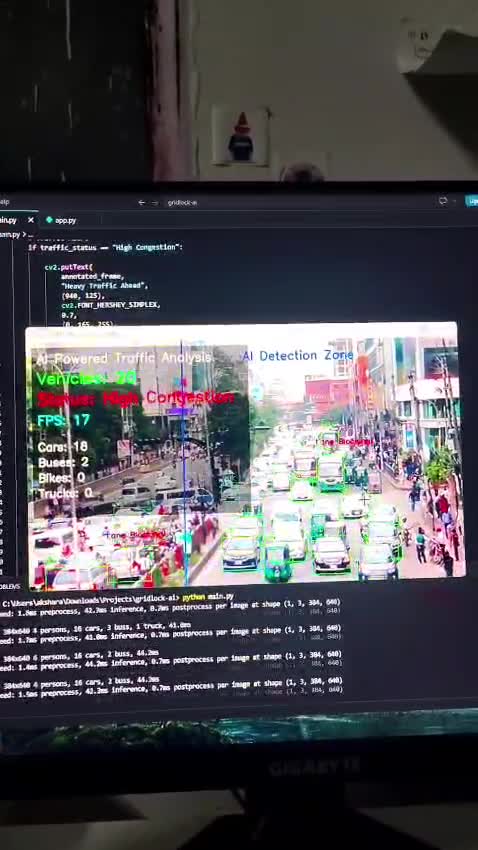Click the 'python main.py' terminal command
Image resolution: width=478 pixels, height=850 pixels.
(208, 597)
